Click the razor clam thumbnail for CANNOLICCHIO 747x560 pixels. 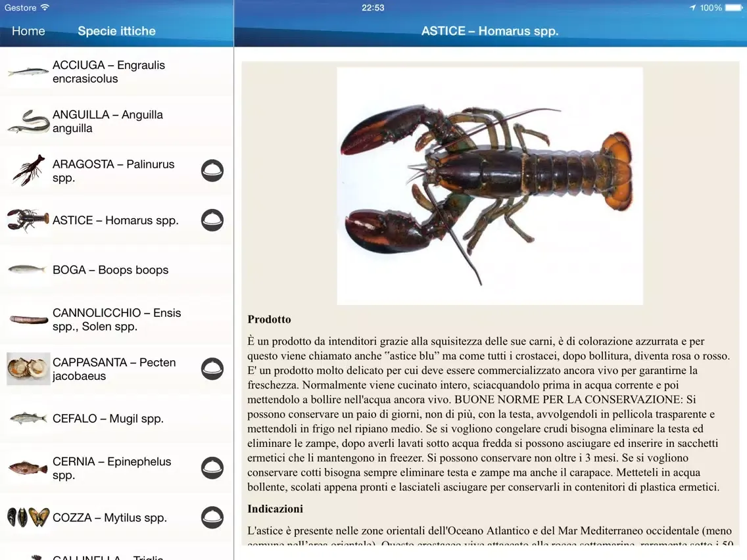(x=28, y=319)
